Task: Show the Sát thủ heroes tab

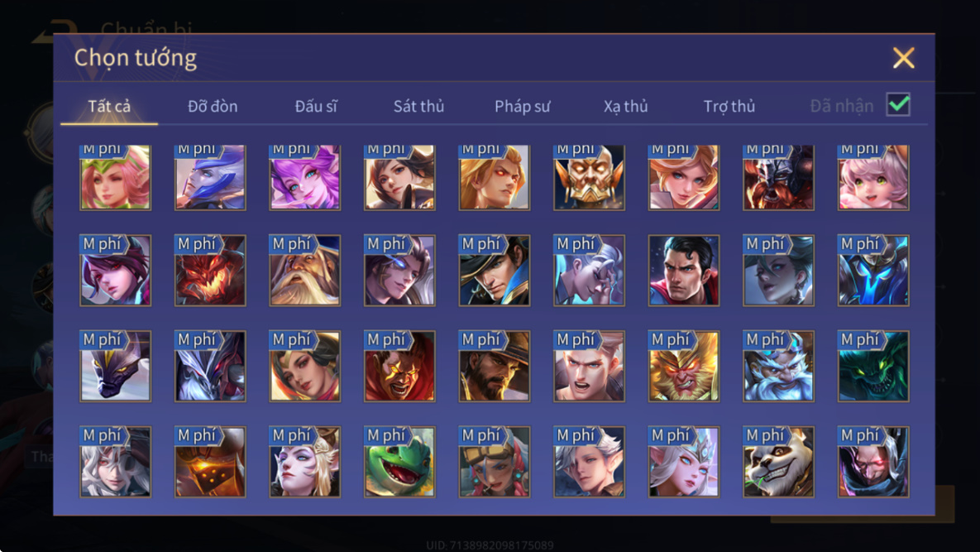Action: coord(418,106)
